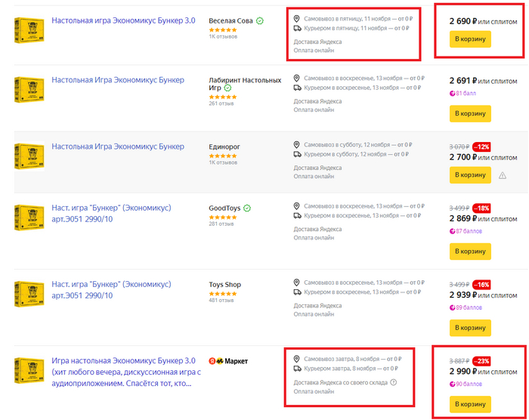Add Веселая Сова offer for 2 690 ₽ to cart

[x=470, y=39]
